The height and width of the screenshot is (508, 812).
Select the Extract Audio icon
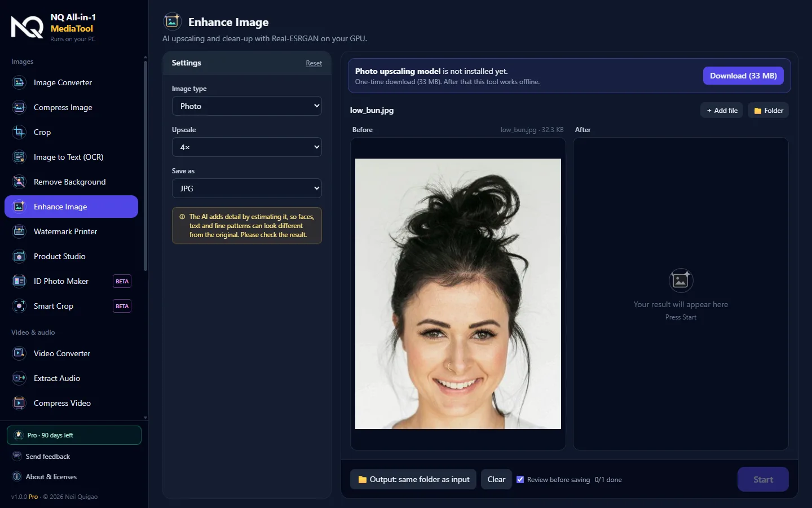point(19,378)
